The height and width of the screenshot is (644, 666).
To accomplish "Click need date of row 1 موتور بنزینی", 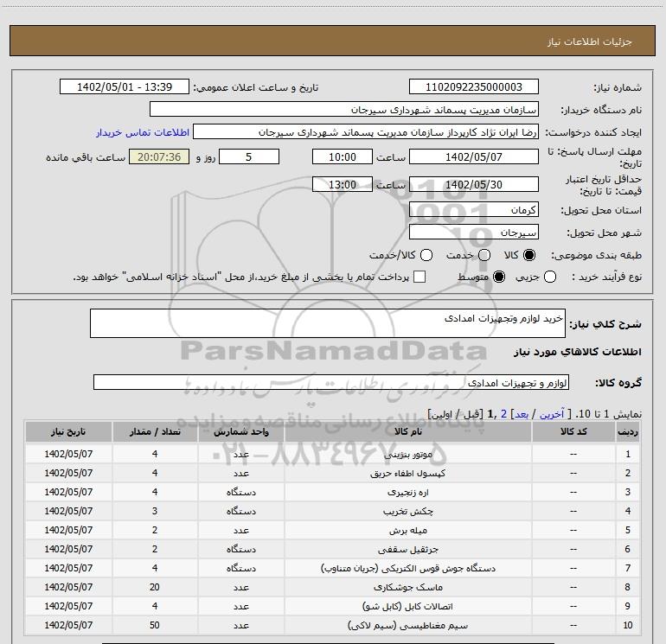I will click(x=68, y=454).
